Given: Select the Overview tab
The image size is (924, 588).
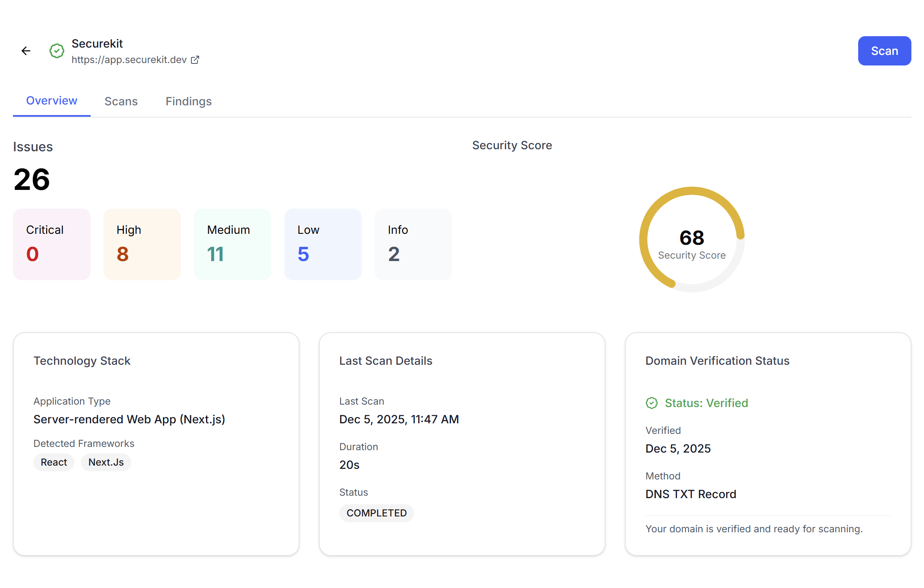Looking at the screenshot, I should [52, 100].
